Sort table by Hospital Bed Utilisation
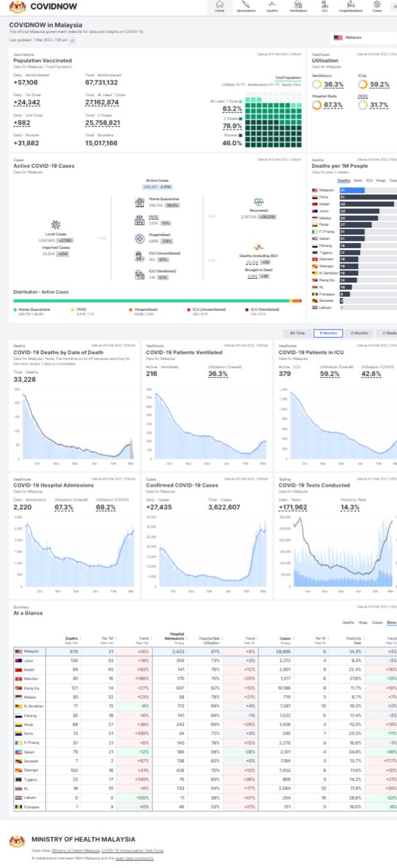Viewport: 397px width, 868px height. coord(212,640)
